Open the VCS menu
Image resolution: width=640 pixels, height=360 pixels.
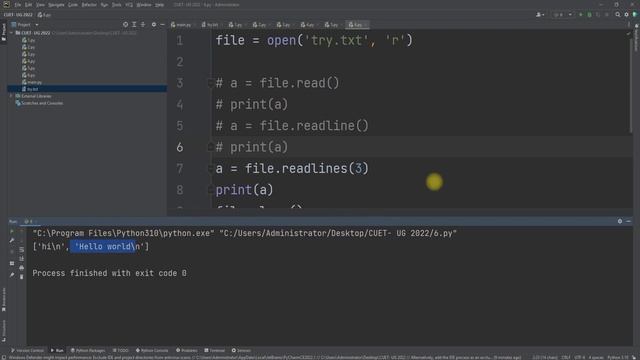point(129,5)
